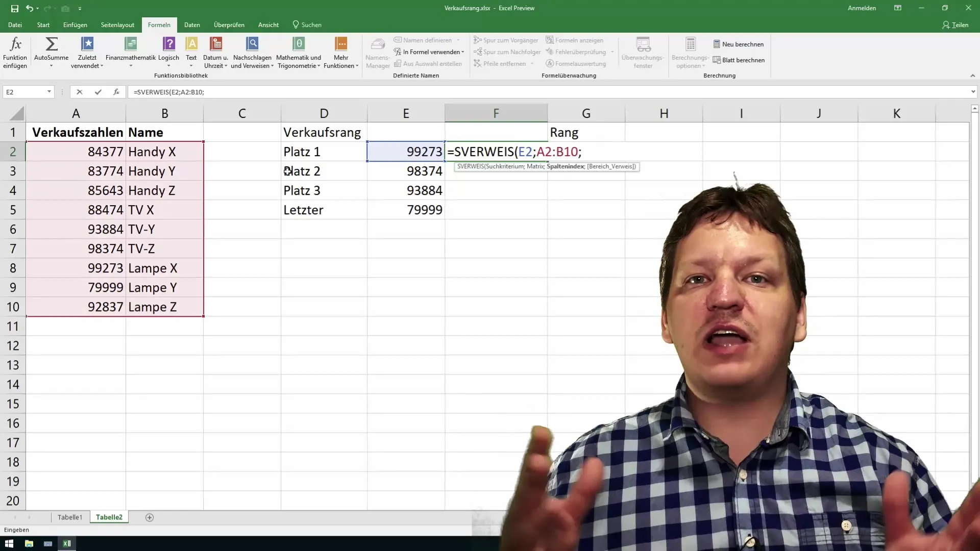Open Customize Quick Access Toolbar dropdown

(80, 8)
